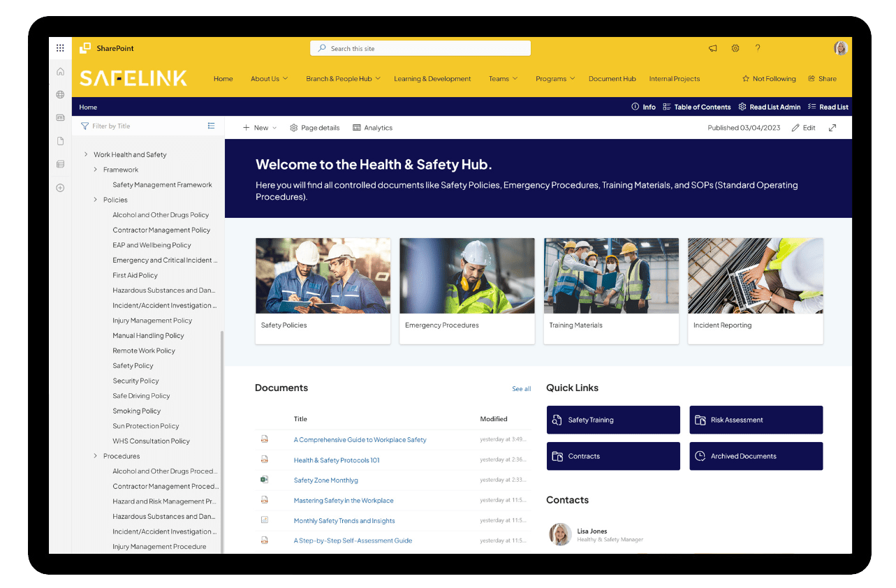Open the Microsoft 365 app launcher
Screen dimensions: 896x588
click(x=60, y=47)
